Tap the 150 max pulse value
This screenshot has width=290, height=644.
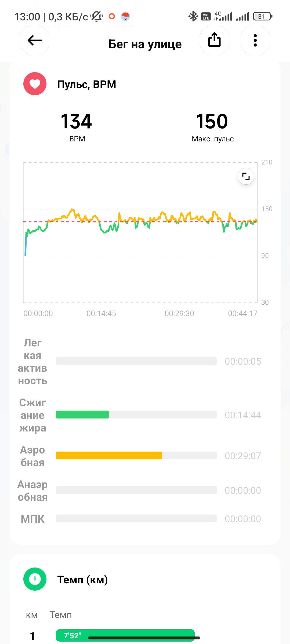pyautogui.click(x=212, y=121)
